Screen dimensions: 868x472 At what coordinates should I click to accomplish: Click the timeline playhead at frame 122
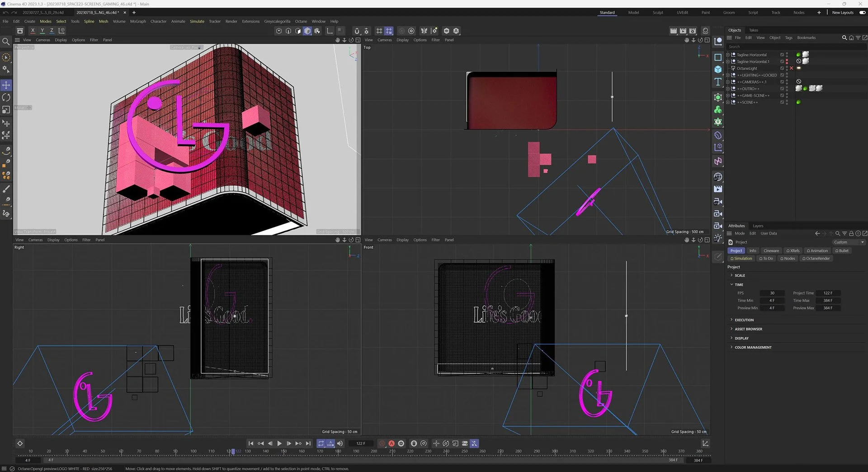click(233, 451)
